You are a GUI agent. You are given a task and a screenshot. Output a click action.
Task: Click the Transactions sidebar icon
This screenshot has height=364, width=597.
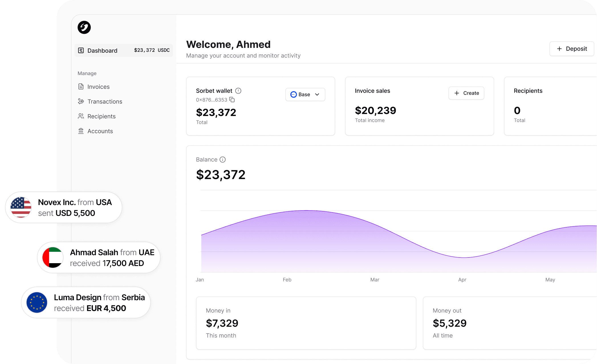[81, 101]
